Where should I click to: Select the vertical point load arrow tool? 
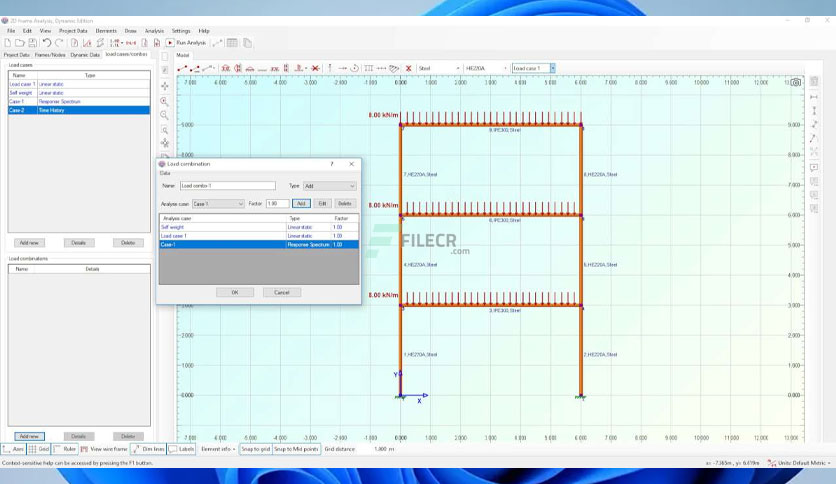[329, 68]
